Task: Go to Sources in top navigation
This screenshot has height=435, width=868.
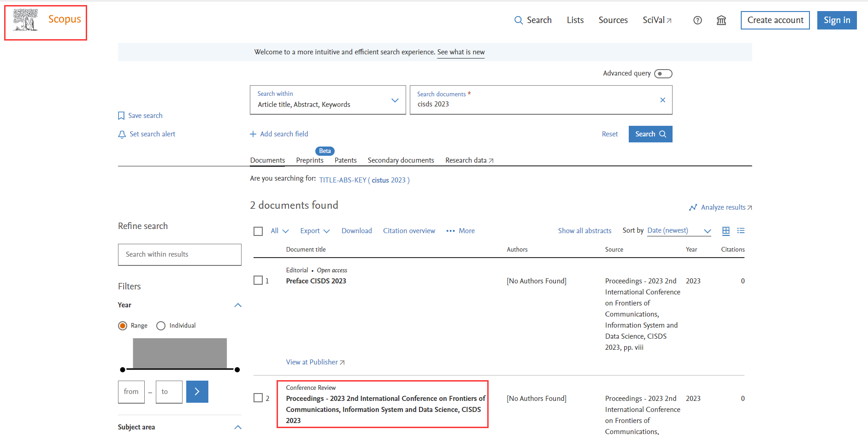Action: point(613,20)
